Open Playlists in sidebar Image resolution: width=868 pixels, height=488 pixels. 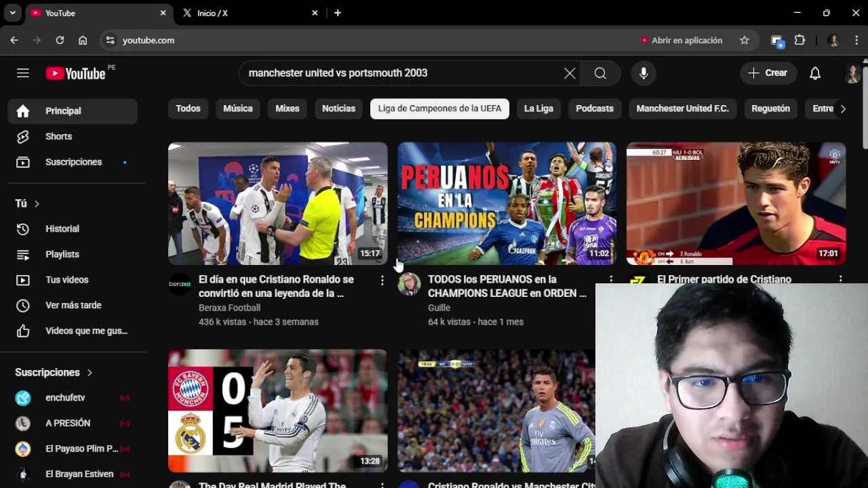73,254
